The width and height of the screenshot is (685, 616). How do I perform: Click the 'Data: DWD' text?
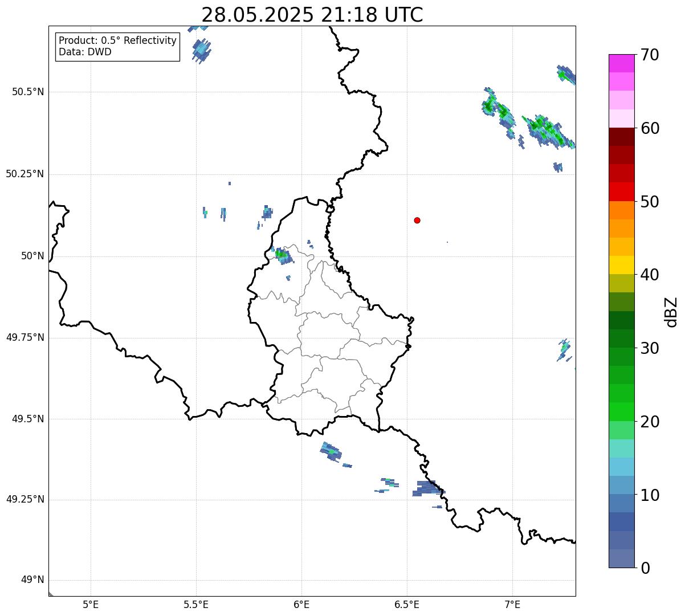tap(85, 52)
